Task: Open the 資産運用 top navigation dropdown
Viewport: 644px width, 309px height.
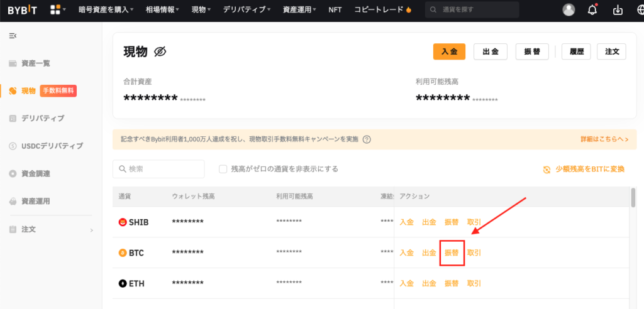Action: pos(299,10)
